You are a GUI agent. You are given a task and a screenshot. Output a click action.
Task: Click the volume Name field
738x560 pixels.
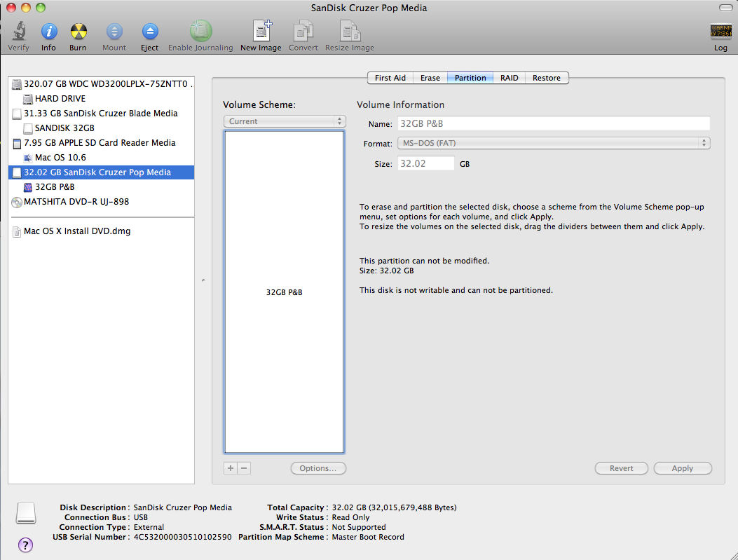click(x=554, y=123)
